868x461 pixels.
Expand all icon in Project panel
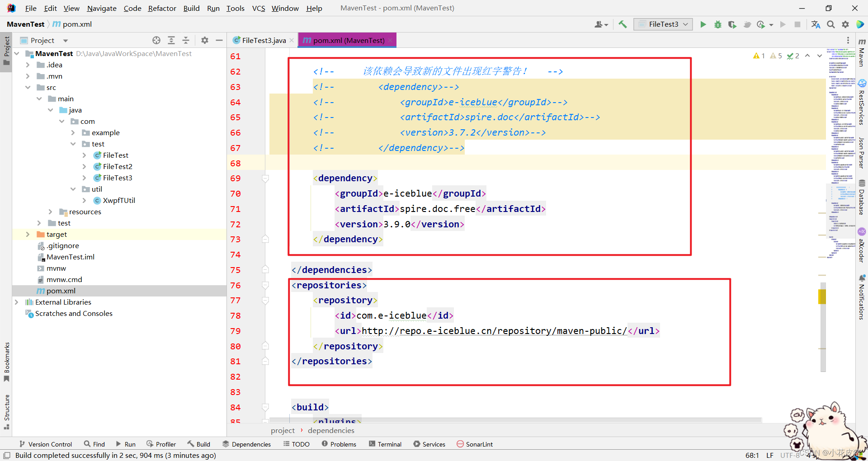pos(171,40)
